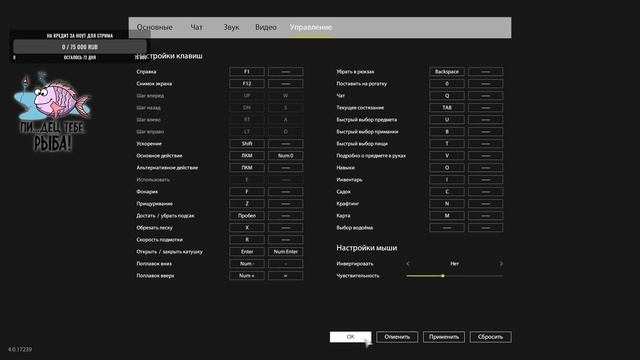Confirm settings with the OK button
The height and width of the screenshot is (360, 640).
[351, 337]
